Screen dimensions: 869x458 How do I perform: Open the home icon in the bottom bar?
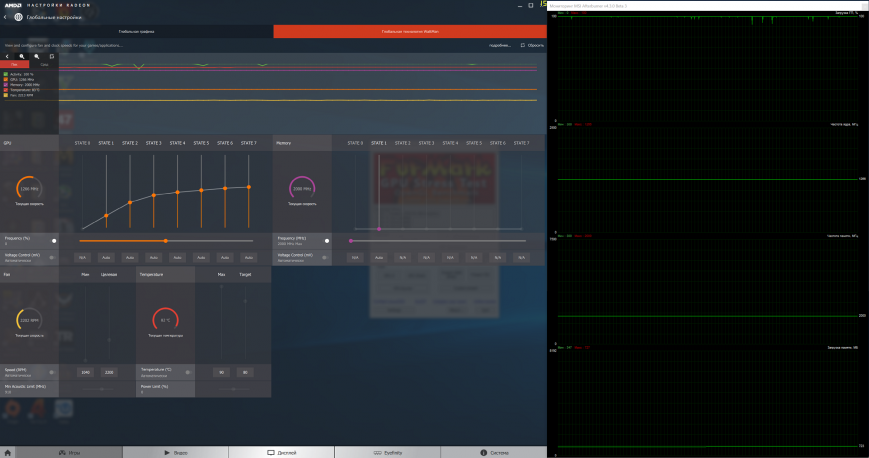(8, 452)
